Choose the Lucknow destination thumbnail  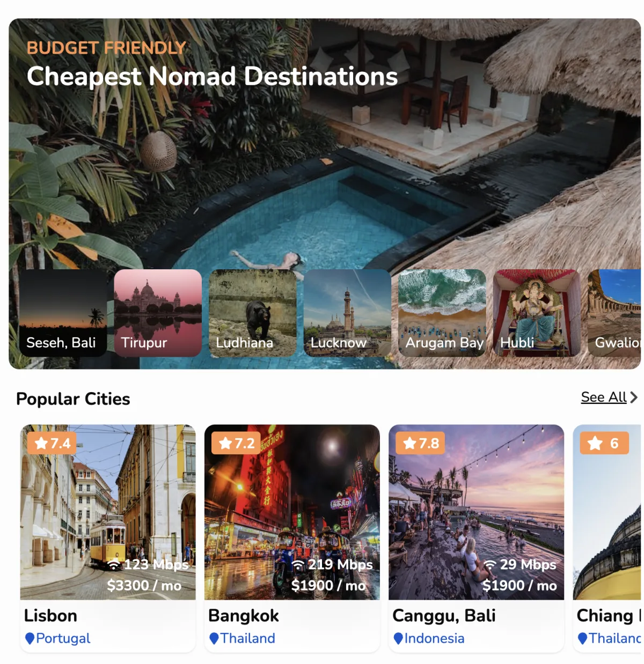(347, 313)
